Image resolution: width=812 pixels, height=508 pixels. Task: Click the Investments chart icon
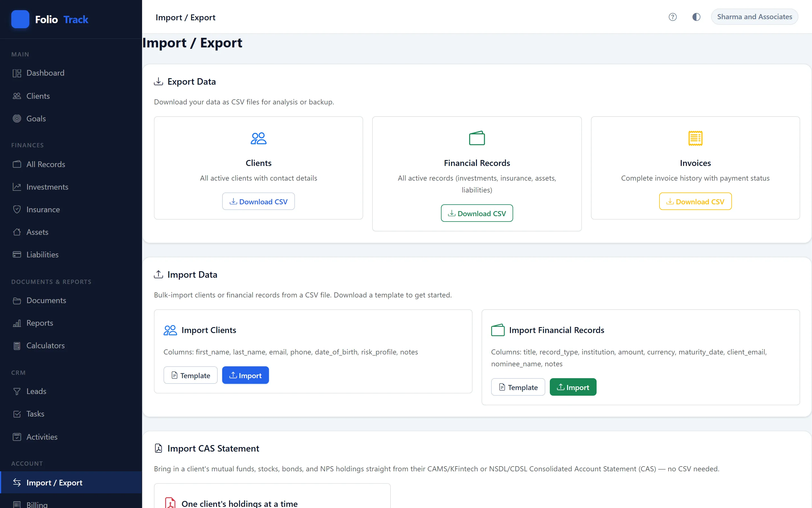17,187
